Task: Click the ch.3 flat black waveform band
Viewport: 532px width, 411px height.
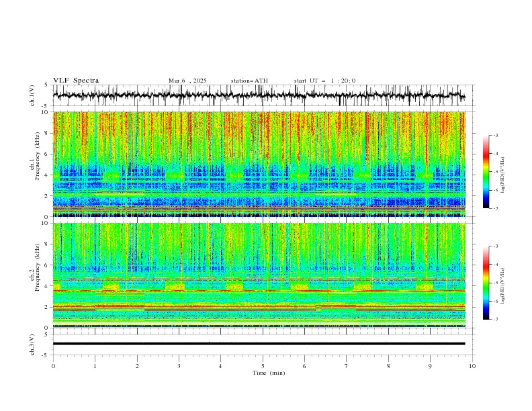Action: tap(259, 344)
